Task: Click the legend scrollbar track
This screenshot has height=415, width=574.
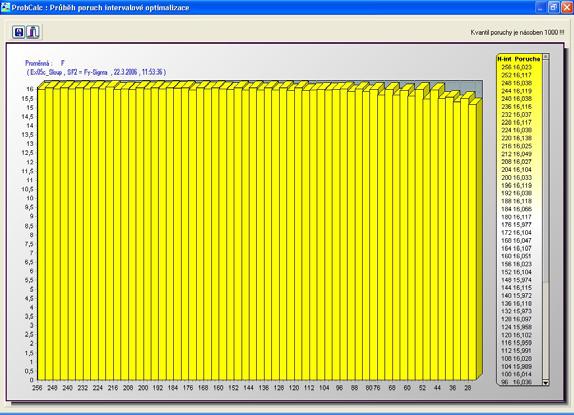Action: pos(546,220)
